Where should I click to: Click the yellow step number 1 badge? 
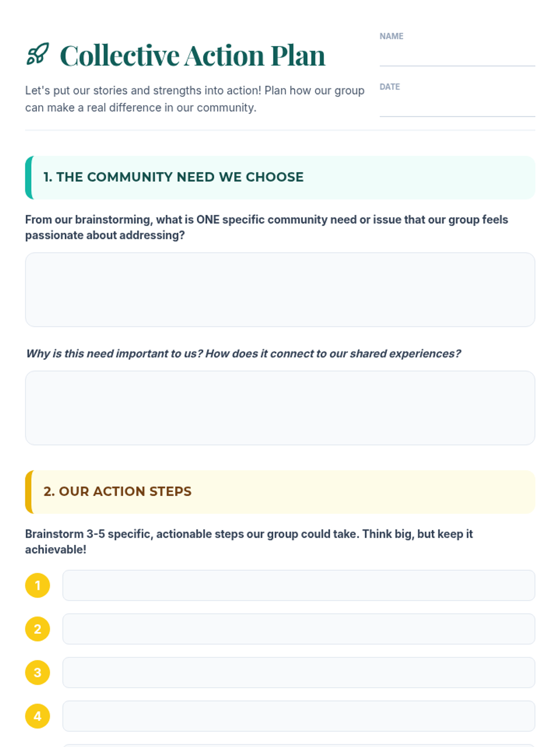click(37, 585)
